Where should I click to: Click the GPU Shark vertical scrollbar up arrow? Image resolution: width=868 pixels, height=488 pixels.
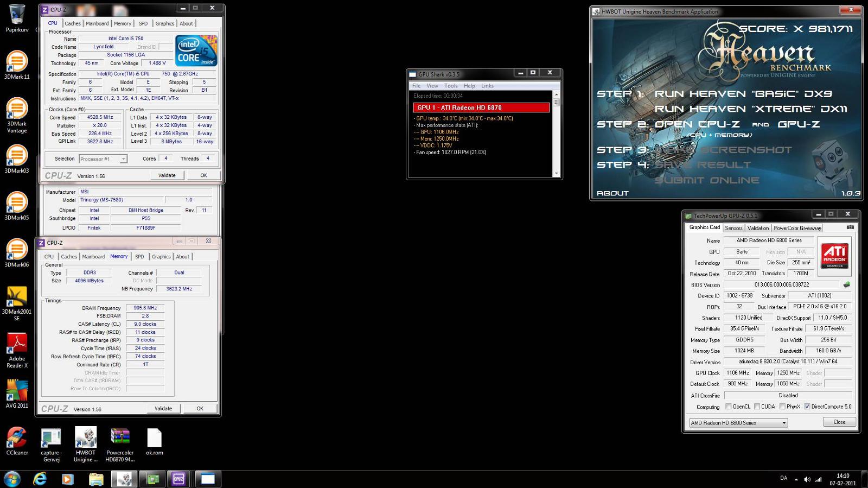[x=556, y=95]
